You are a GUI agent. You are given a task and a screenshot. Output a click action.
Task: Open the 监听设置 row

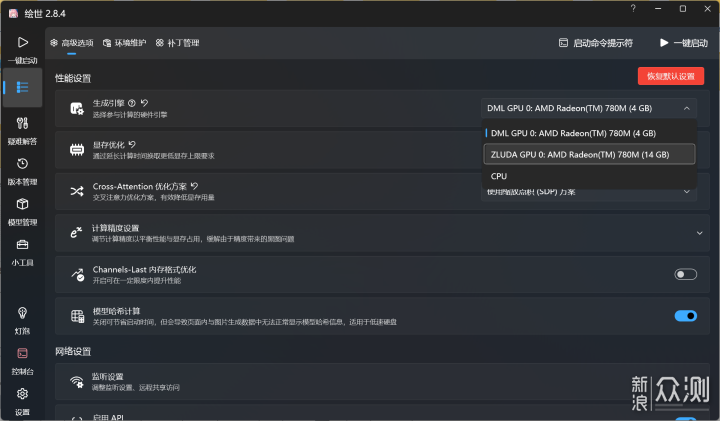pos(382,382)
